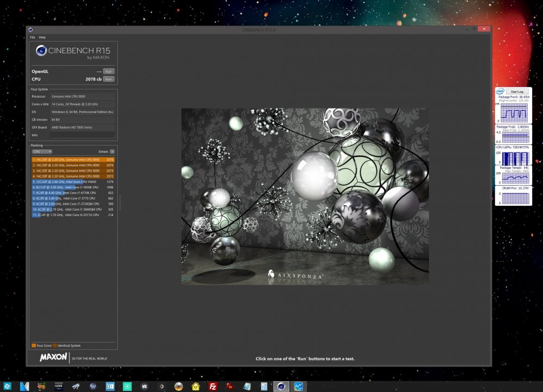Select the Core i7-3840QM ranking row
The height and width of the screenshot is (392, 543).
(73, 210)
